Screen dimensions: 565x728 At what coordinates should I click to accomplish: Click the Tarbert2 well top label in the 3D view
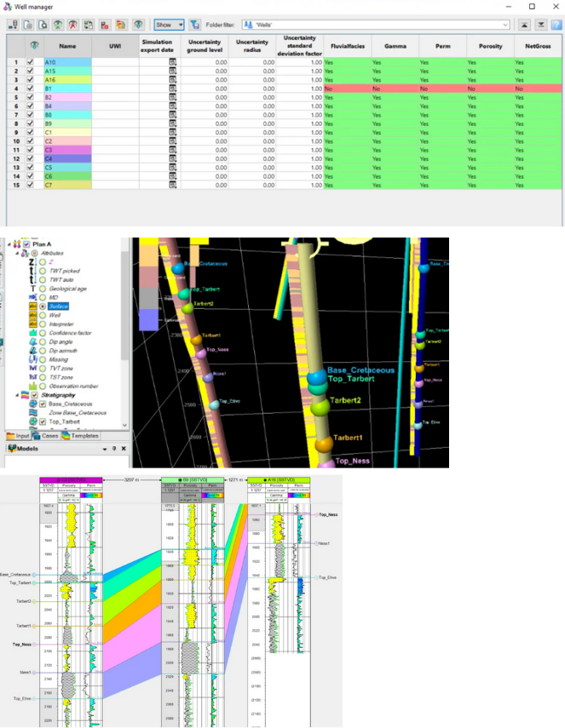[x=345, y=400]
